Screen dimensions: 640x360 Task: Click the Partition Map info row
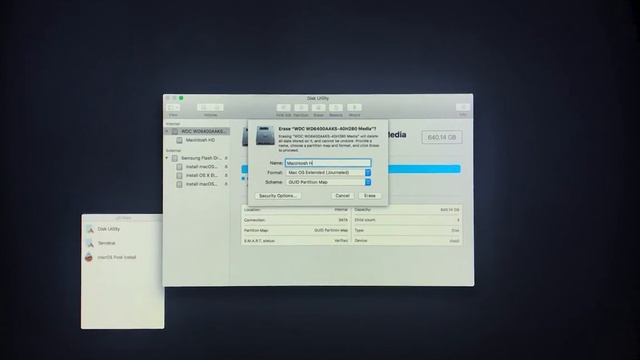click(296, 231)
